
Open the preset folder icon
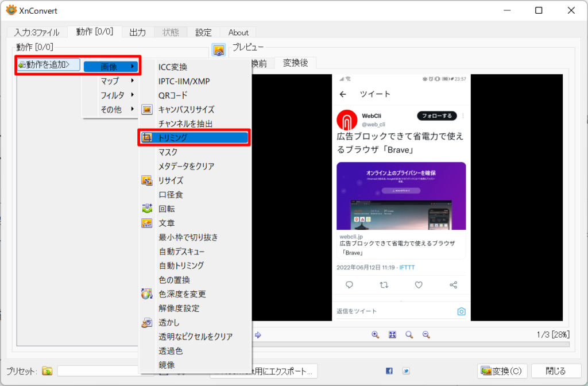[x=47, y=371]
